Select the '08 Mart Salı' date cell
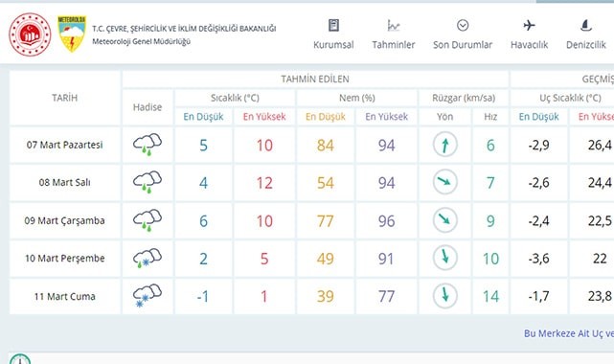 [x=64, y=182]
